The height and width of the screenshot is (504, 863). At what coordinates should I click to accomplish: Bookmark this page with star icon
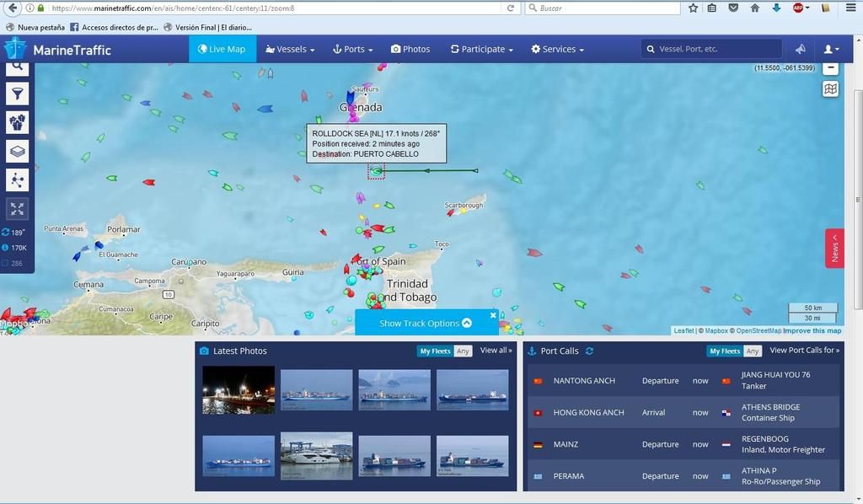click(693, 8)
